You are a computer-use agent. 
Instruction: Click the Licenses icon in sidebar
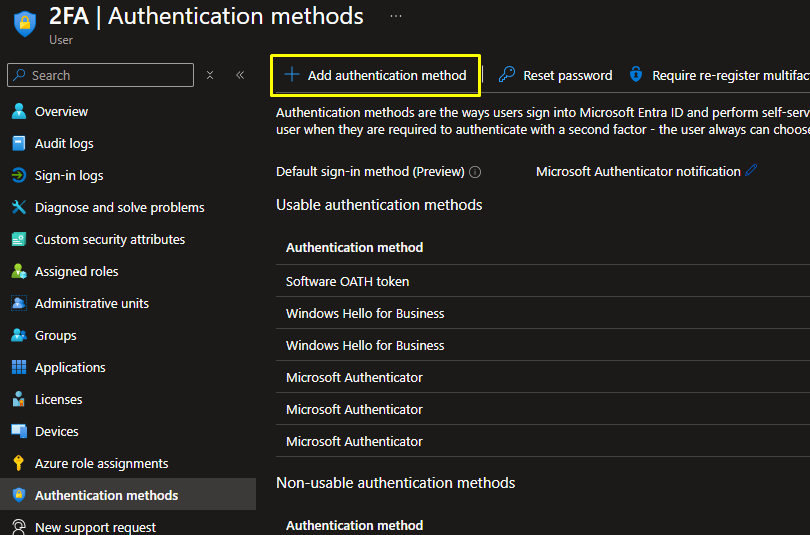[x=18, y=399]
